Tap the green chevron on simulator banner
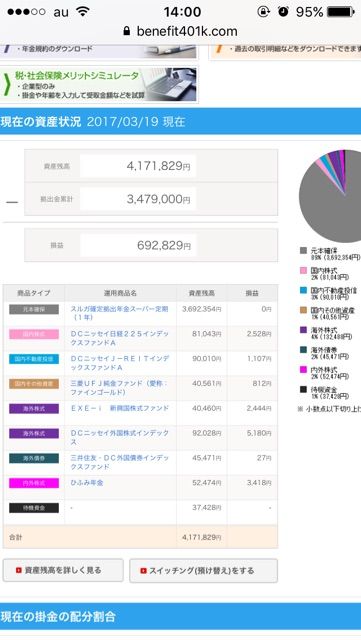Image resolution: width=361 pixels, height=640 pixels. click(x=7, y=84)
